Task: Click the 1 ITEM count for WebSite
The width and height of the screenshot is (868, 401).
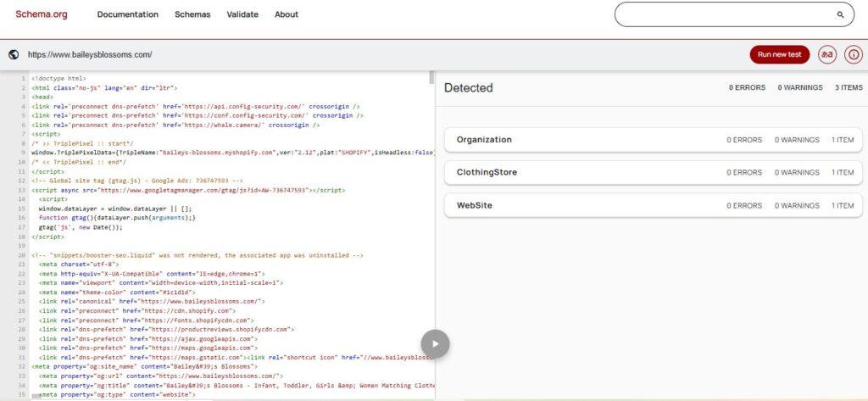Action: 843,205
